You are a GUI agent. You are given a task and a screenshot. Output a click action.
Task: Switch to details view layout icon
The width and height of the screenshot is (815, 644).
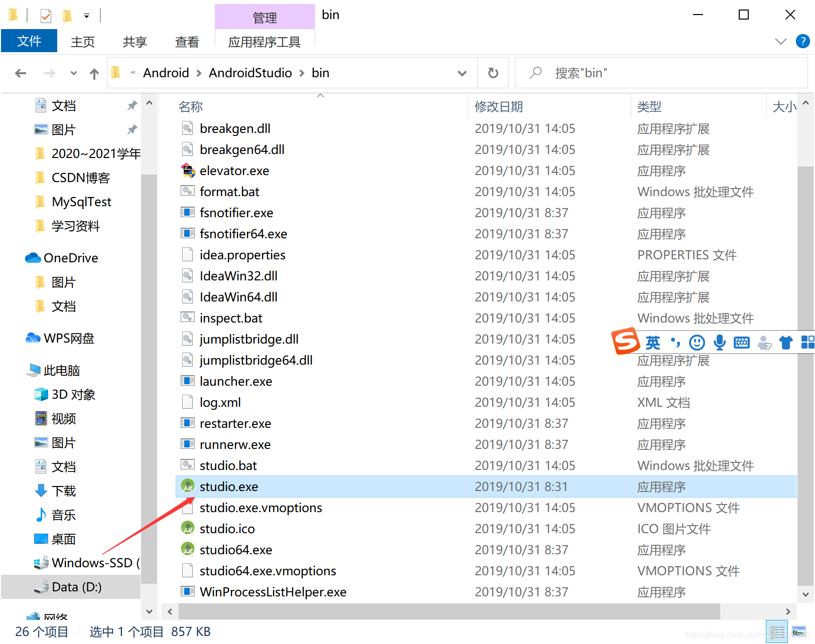tap(778, 631)
